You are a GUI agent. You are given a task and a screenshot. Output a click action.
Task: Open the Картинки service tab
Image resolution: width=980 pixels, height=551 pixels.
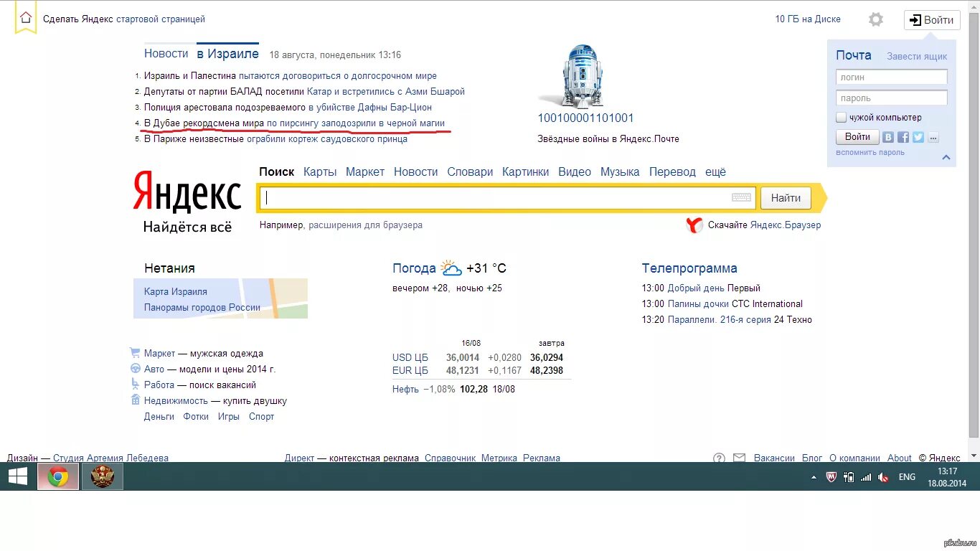coord(525,172)
